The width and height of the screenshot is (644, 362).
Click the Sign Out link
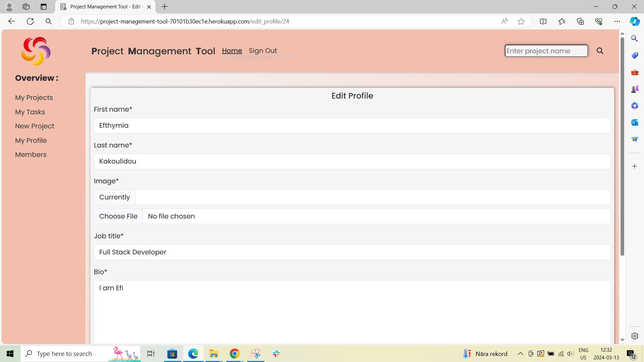click(x=263, y=51)
